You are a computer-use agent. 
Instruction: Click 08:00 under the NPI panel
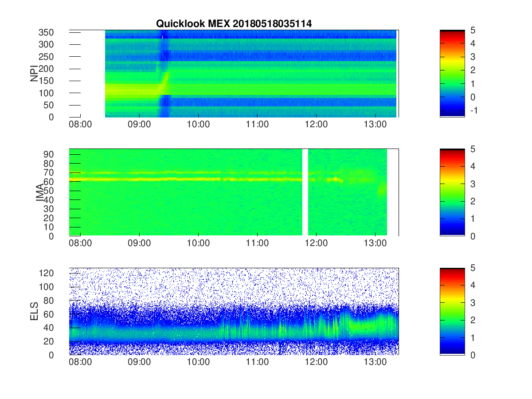click(80, 124)
